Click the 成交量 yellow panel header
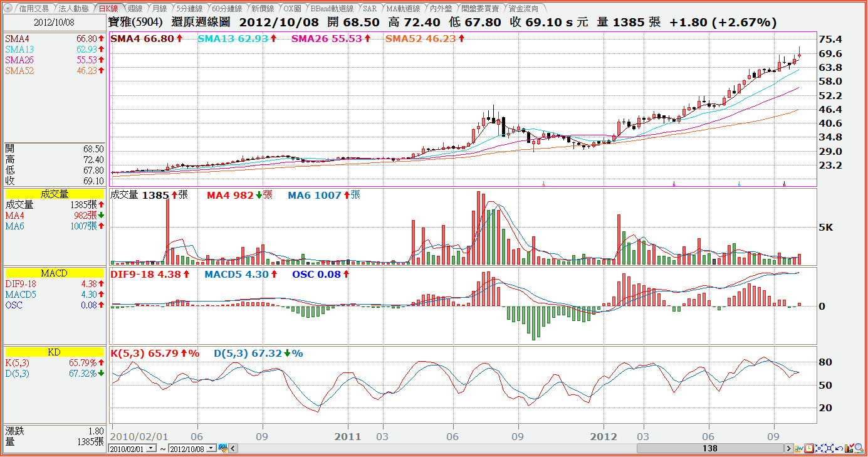 pyautogui.click(x=55, y=194)
